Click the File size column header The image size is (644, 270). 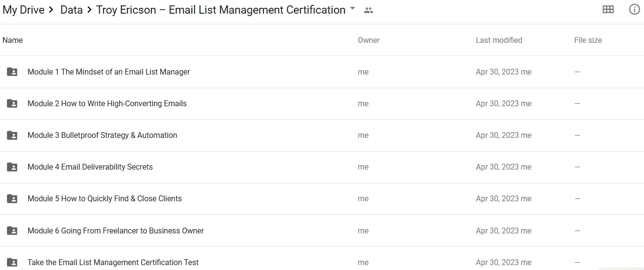click(588, 40)
